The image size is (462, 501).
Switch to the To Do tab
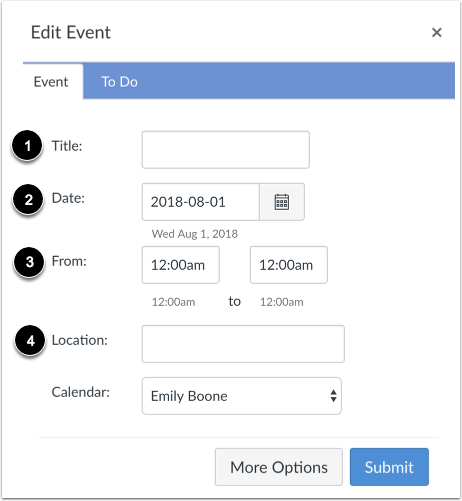(x=119, y=82)
